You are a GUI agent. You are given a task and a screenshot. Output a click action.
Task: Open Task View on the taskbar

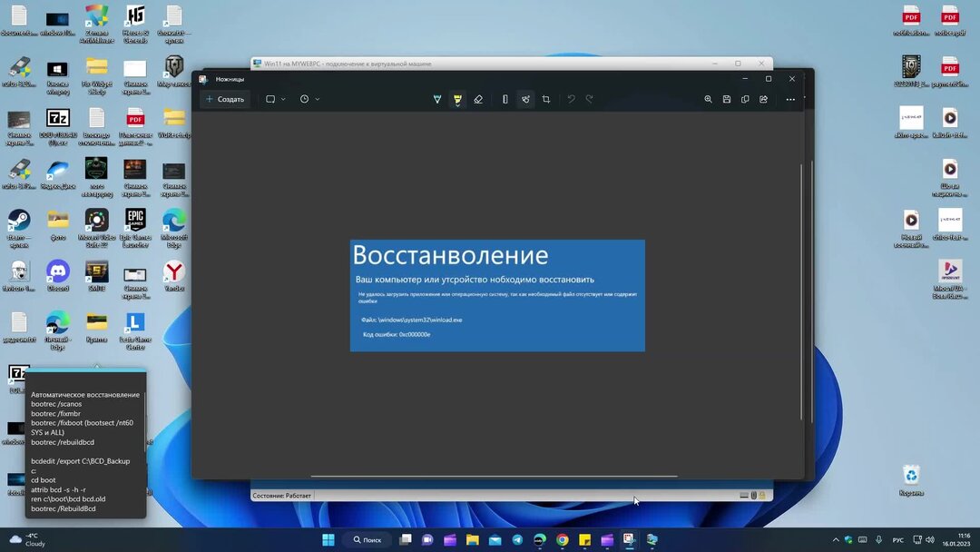point(406,539)
